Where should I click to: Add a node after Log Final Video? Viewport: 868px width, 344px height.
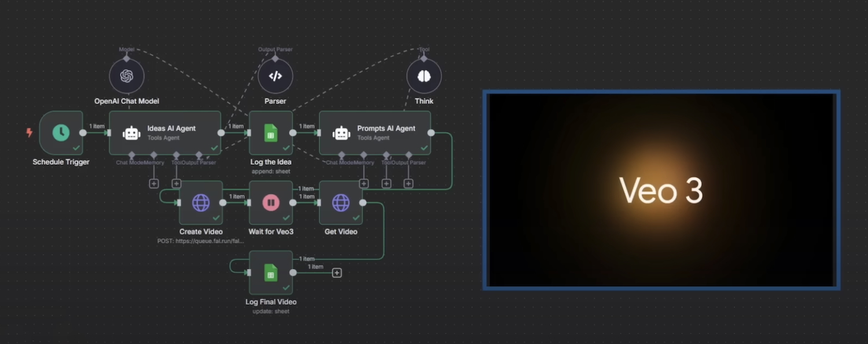click(337, 273)
